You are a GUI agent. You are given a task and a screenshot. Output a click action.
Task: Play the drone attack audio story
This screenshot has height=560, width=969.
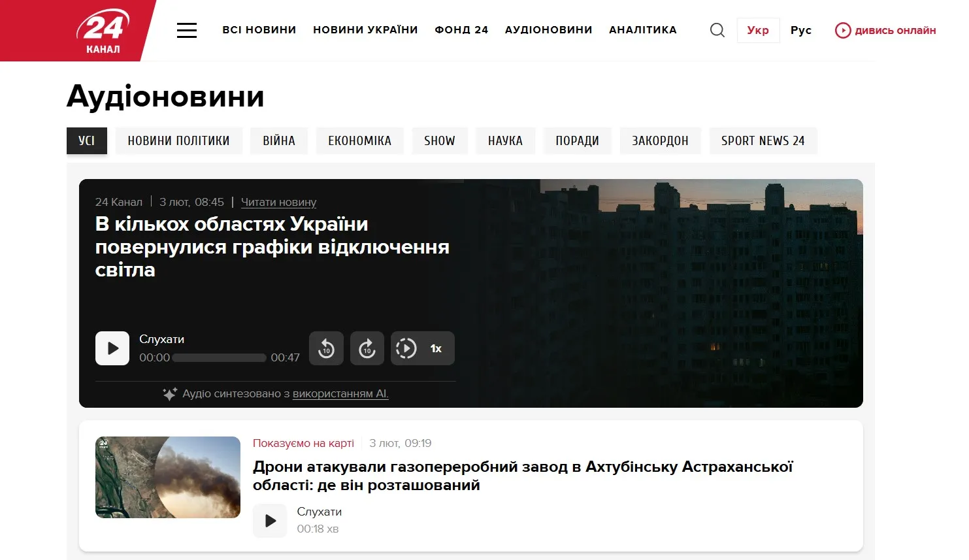(270, 521)
